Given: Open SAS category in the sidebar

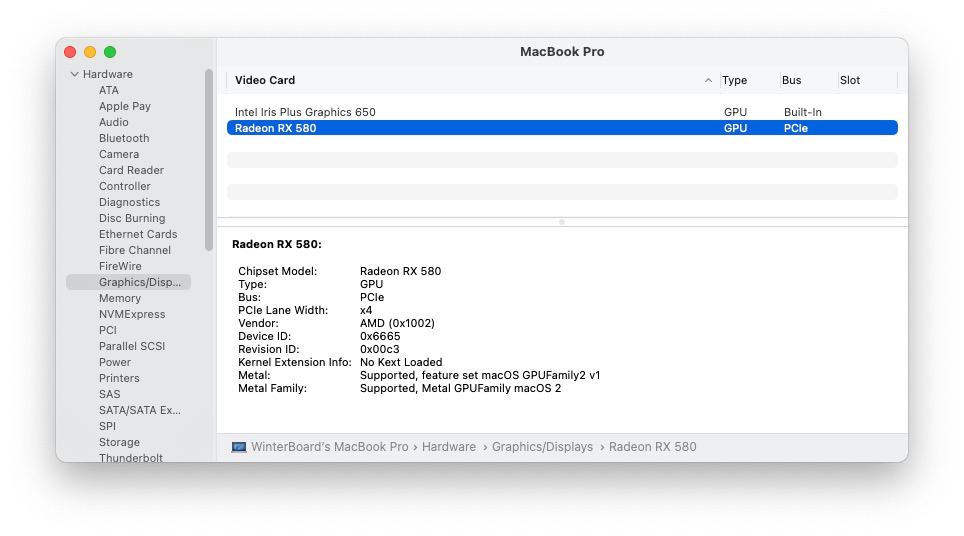Looking at the screenshot, I should [x=109, y=393].
